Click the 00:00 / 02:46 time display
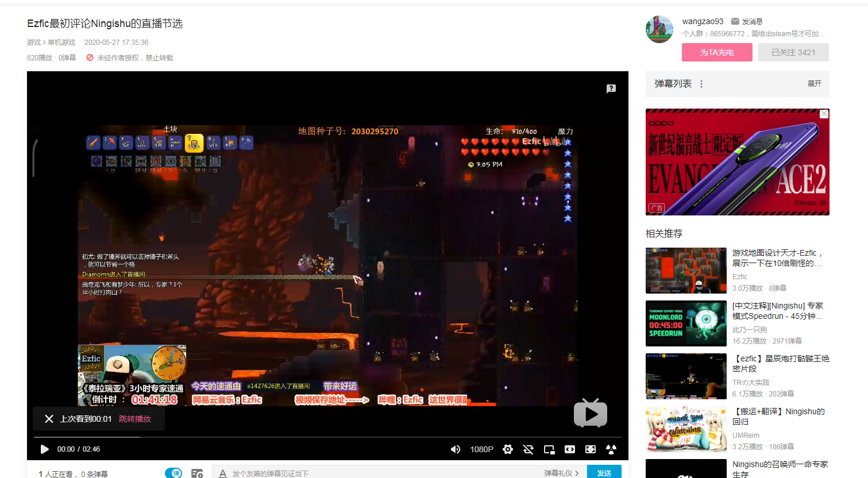 [x=78, y=449]
